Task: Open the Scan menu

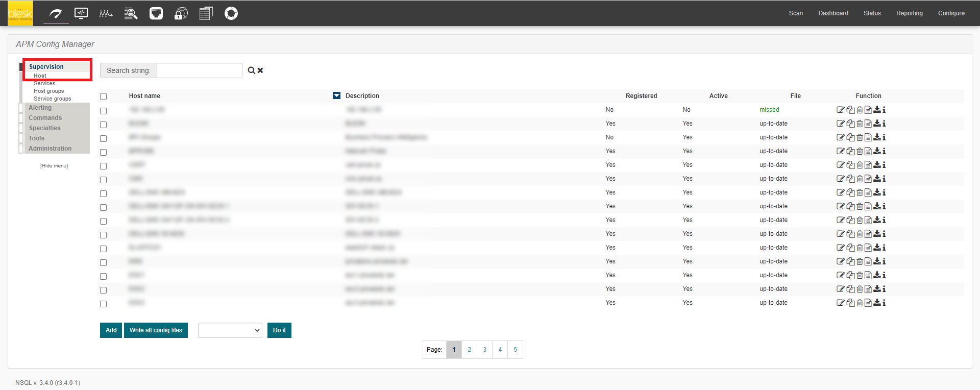Action: [x=796, y=13]
